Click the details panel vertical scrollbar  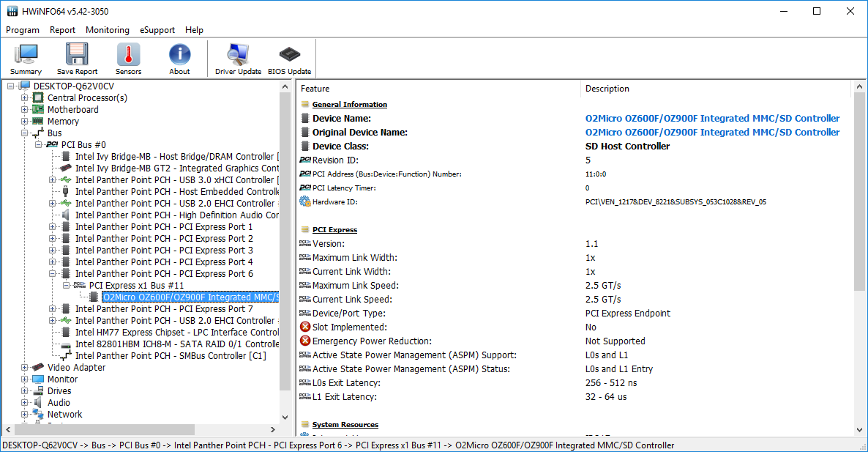859,192
